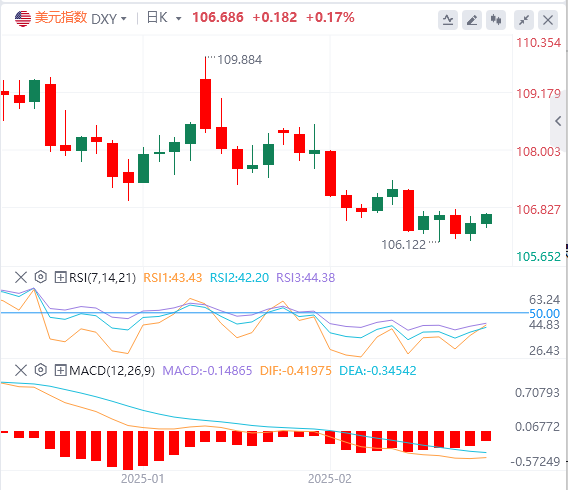The image size is (568, 490).
Task: Expand the right side panel chevron
Action: coord(558,121)
